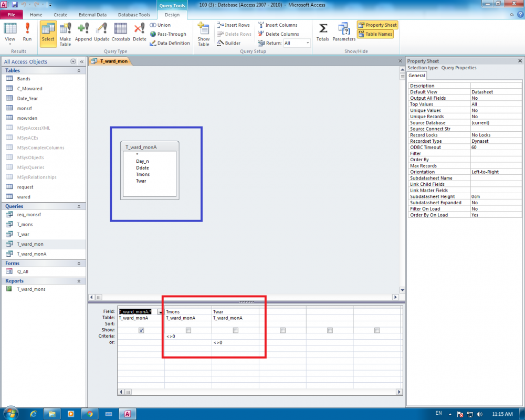Click the volume speaker tray icon
Image resolution: width=525 pixels, height=420 pixels.
pyautogui.click(x=479, y=414)
